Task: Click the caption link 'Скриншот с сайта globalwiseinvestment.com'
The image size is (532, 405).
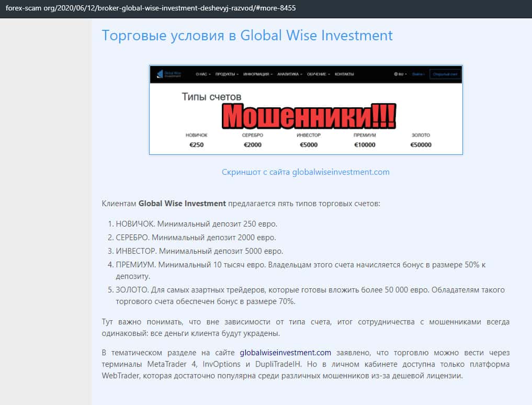Action: click(305, 172)
